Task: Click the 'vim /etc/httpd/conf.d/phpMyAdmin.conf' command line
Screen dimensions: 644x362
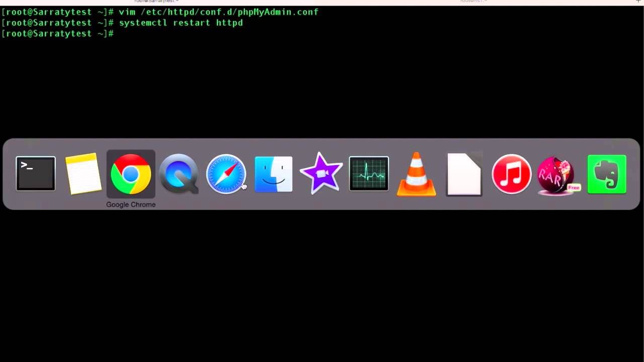Action: pos(219,12)
